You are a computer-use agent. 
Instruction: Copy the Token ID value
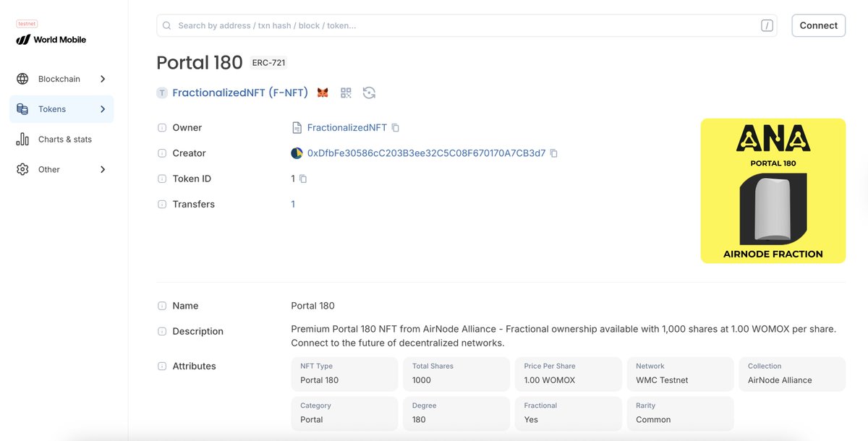[303, 179]
